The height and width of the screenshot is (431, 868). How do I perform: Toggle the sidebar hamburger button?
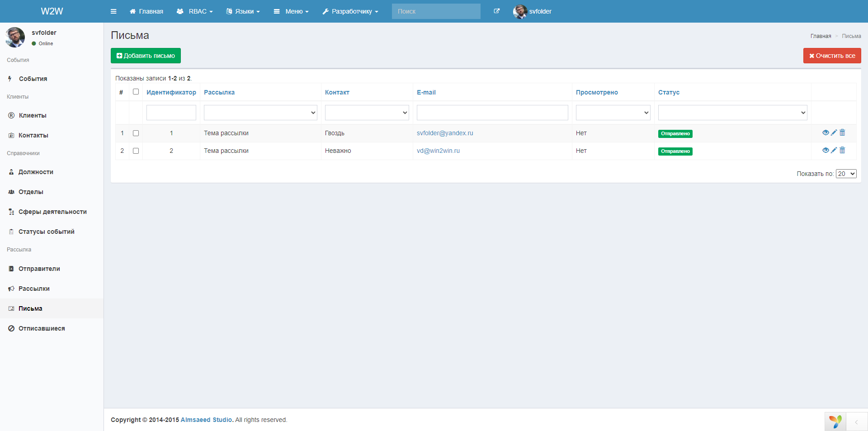click(x=113, y=11)
